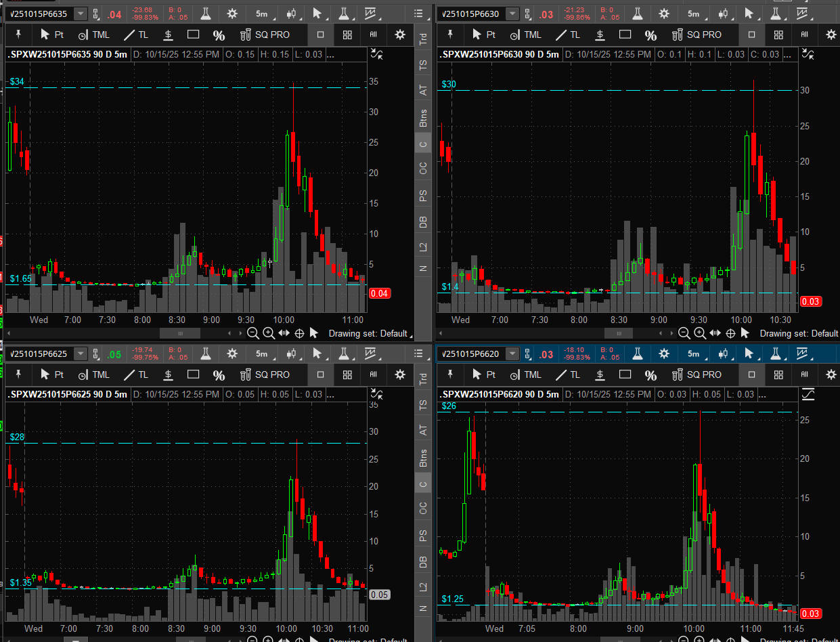
Task: Switch to the Btns tab in P6625 side panel
Action: [424, 458]
